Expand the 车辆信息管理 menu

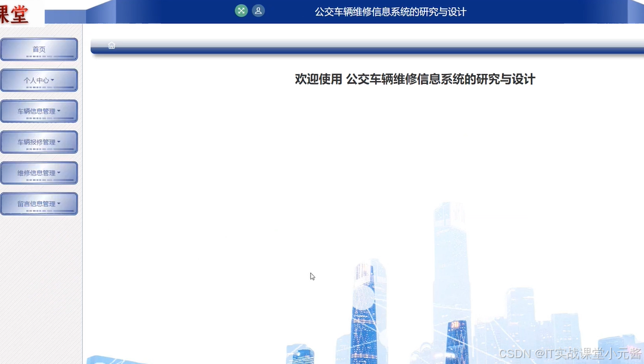tap(39, 111)
